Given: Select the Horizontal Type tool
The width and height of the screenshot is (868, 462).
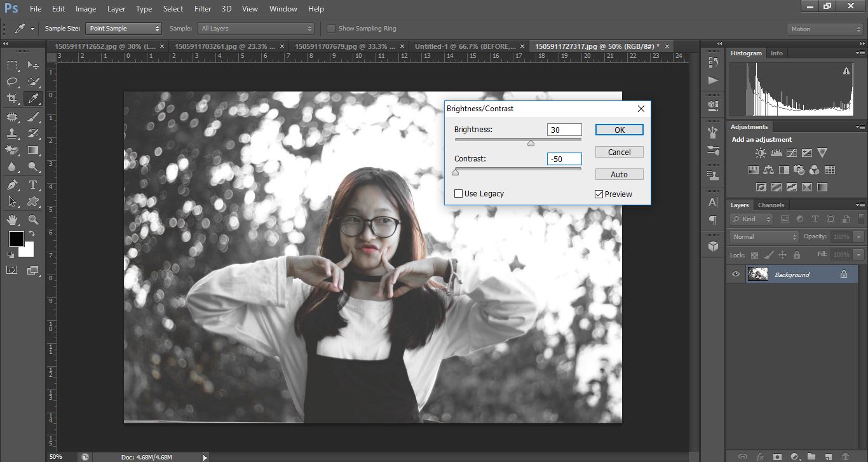Looking at the screenshot, I should 33,185.
